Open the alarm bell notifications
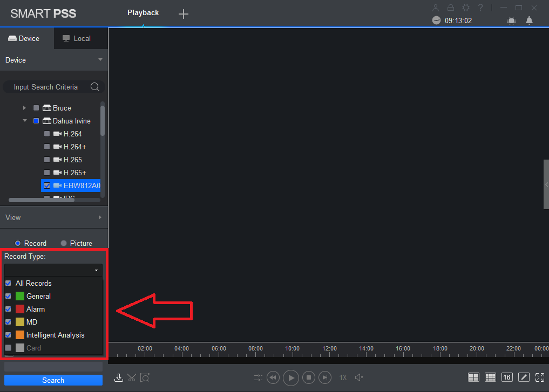 coord(530,20)
